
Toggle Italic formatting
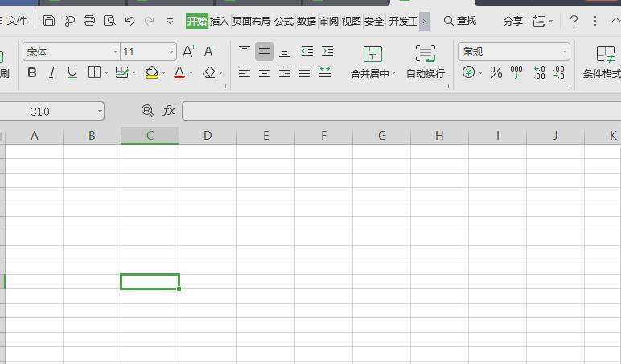click(51, 72)
